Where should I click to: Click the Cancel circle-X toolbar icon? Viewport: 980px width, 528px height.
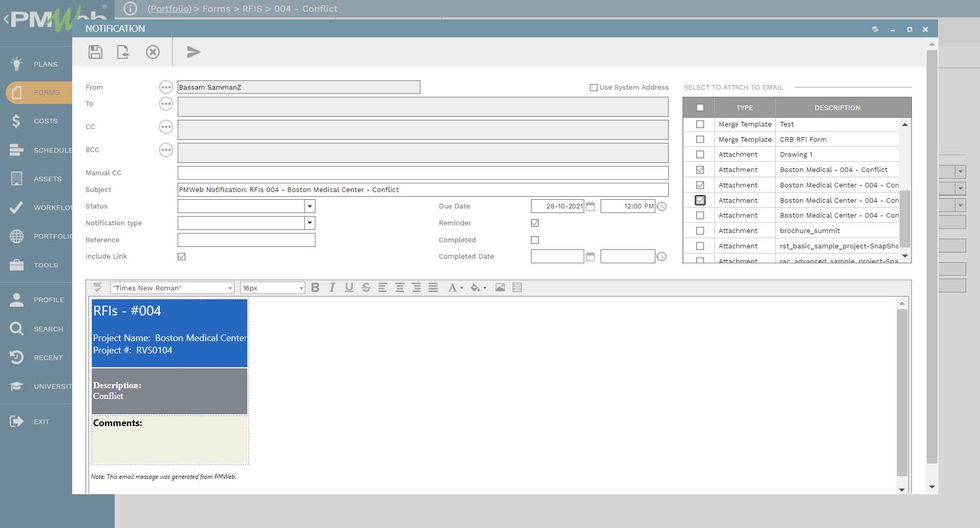pos(153,52)
